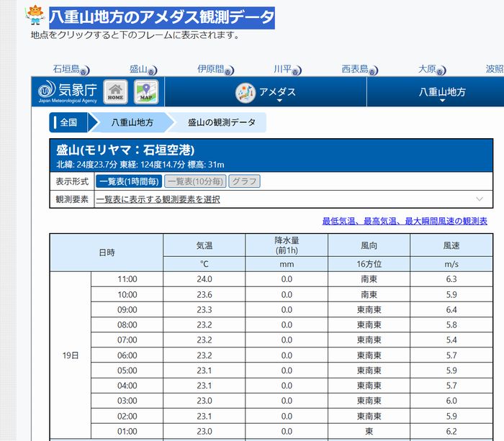Image resolution: width=504 pixels, height=441 pixels.
Task: Click the 盛山(モリヤマ：石垣空港) station title
Action: coord(125,150)
